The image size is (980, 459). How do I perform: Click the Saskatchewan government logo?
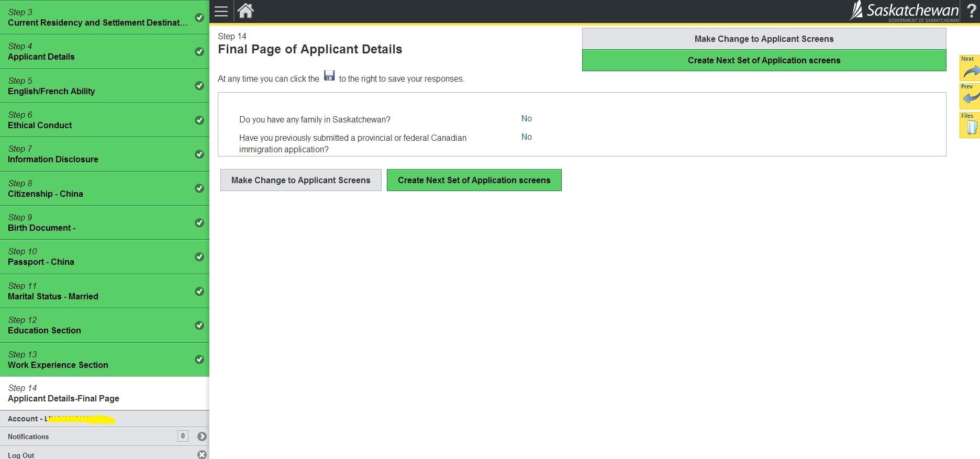click(x=904, y=11)
